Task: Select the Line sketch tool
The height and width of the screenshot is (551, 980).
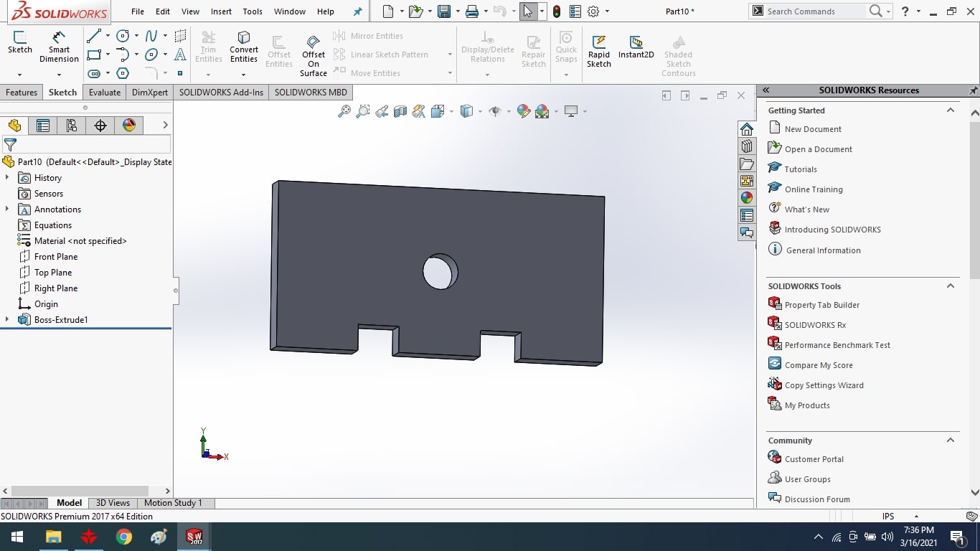Action: pyautogui.click(x=93, y=36)
